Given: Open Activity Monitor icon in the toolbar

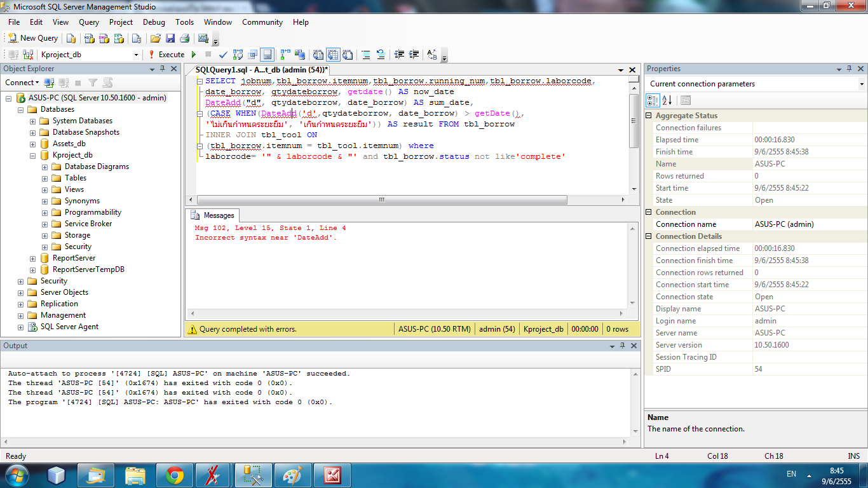Looking at the screenshot, I should click(203, 38).
